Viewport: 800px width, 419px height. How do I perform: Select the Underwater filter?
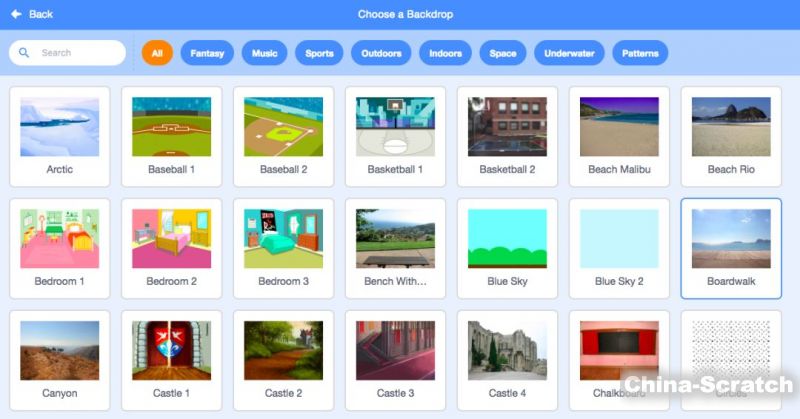pyautogui.click(x=567, y=53)
